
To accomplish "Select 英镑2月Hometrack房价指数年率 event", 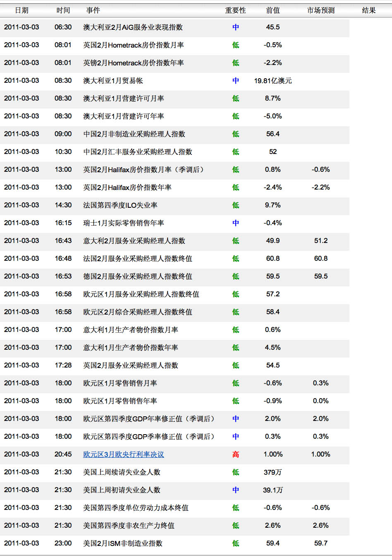I will coord(134,63).
